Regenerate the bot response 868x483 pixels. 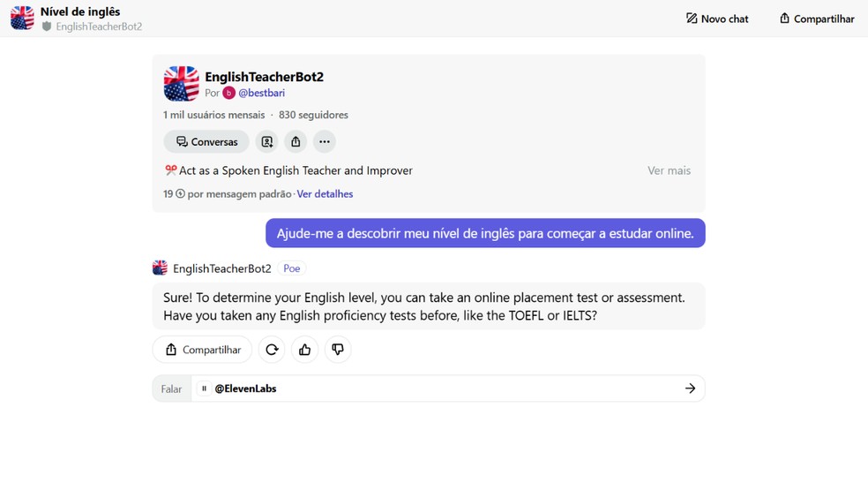pos(272,350)
